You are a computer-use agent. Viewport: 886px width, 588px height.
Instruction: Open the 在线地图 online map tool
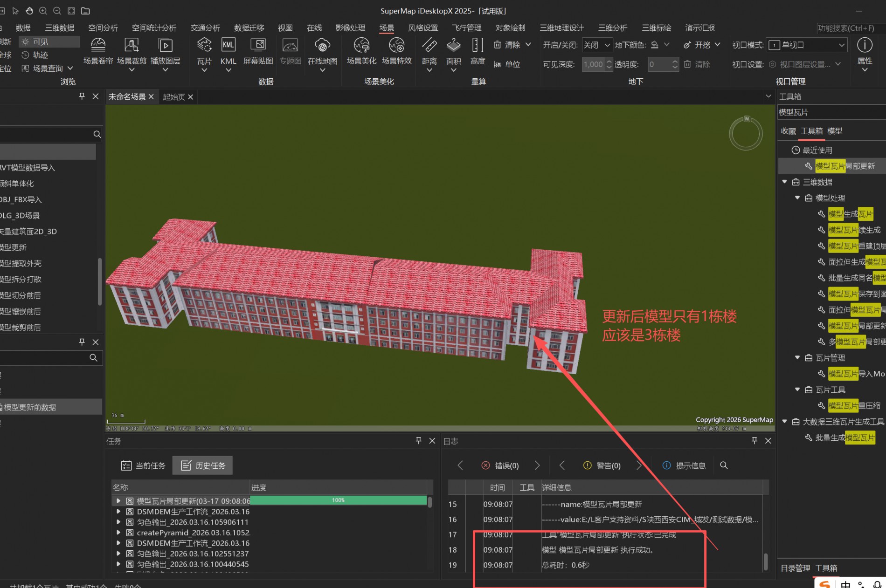pyautogui.click(x=322, y=46)
